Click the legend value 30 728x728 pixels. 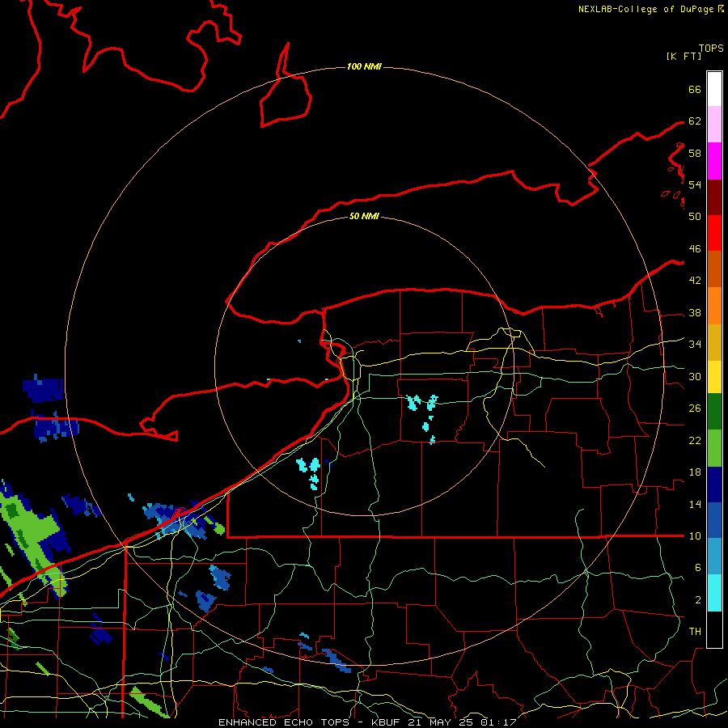point(695,376)
